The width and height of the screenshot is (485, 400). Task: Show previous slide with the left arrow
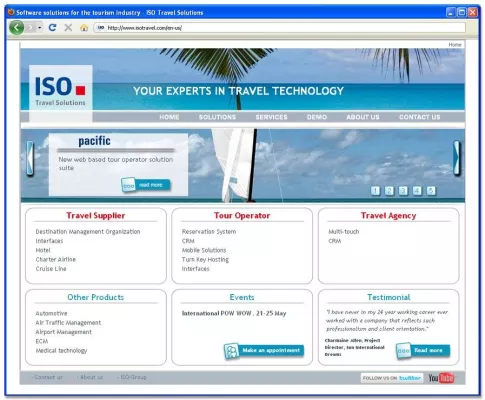(30, 159)
